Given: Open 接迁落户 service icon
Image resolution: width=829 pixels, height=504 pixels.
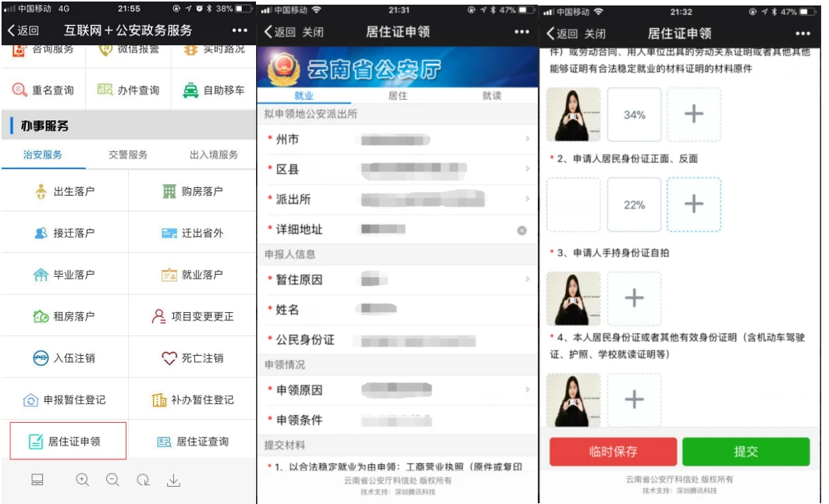Looking at the screenshot, I should point(41,233).
